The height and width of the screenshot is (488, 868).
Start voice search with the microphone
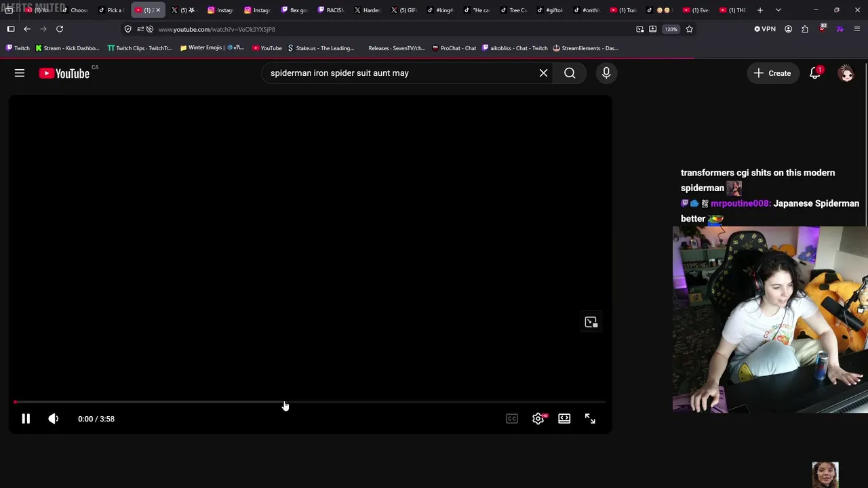tap(606, 73)
